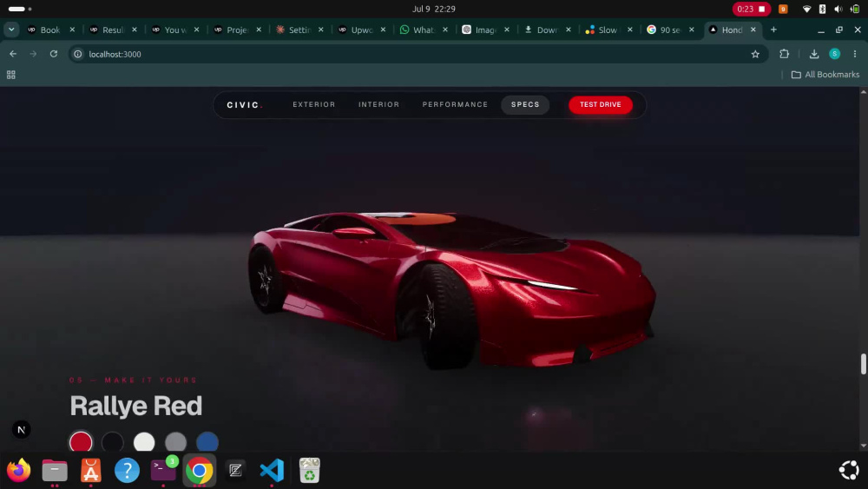868x489 pixels.
Task: Select the white color swatch
Action: point(144,442)
